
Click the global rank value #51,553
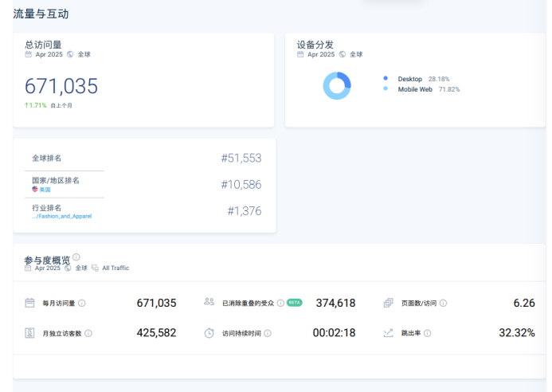241,159
